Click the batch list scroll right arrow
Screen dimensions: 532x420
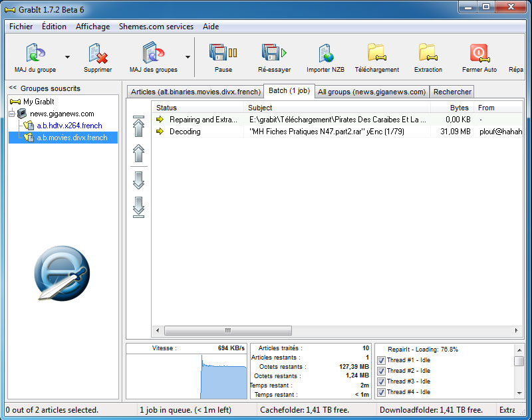coord(517,330)
